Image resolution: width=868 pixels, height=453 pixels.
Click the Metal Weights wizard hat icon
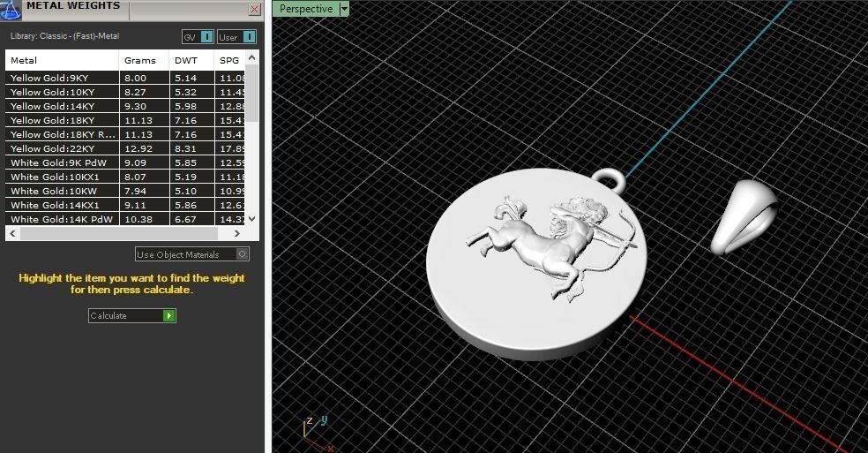coord(11,10)
